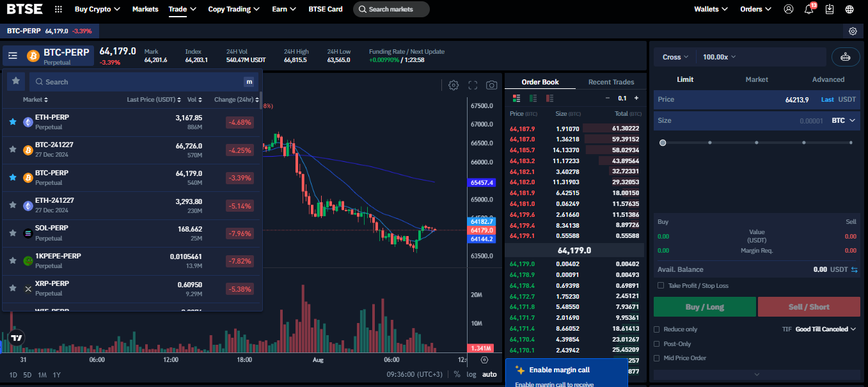Open Orders dropdown
The image size is (868, 387).
(x=756, y=9)
